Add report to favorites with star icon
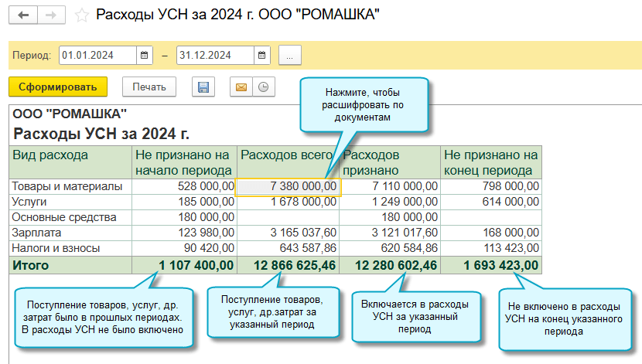The height and width of the screenshot is (364, 642). [82, 15]
